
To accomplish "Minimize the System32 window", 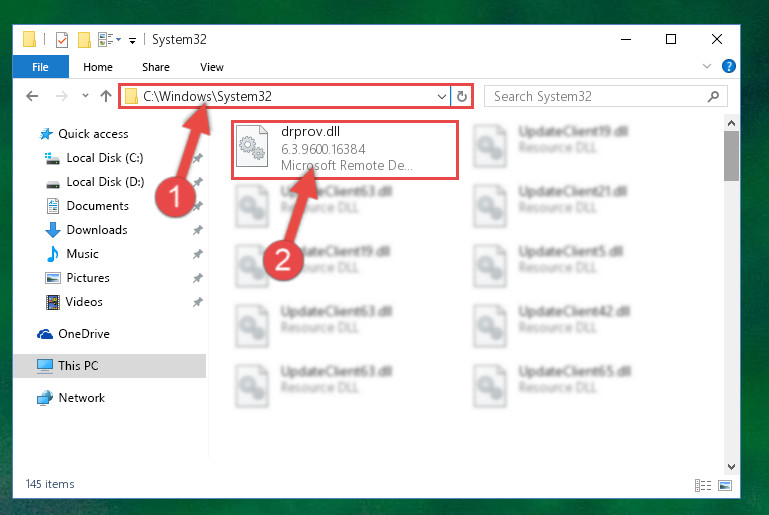I will point(626,39).
